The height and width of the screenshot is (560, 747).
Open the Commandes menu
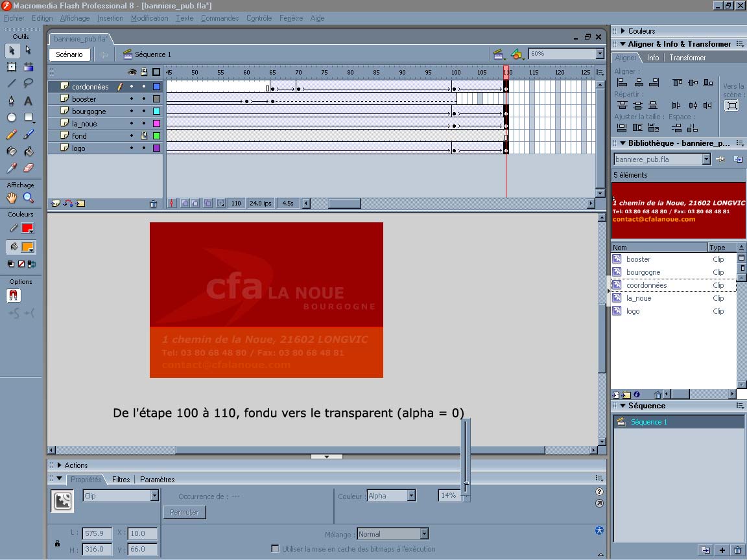[220, 18]
